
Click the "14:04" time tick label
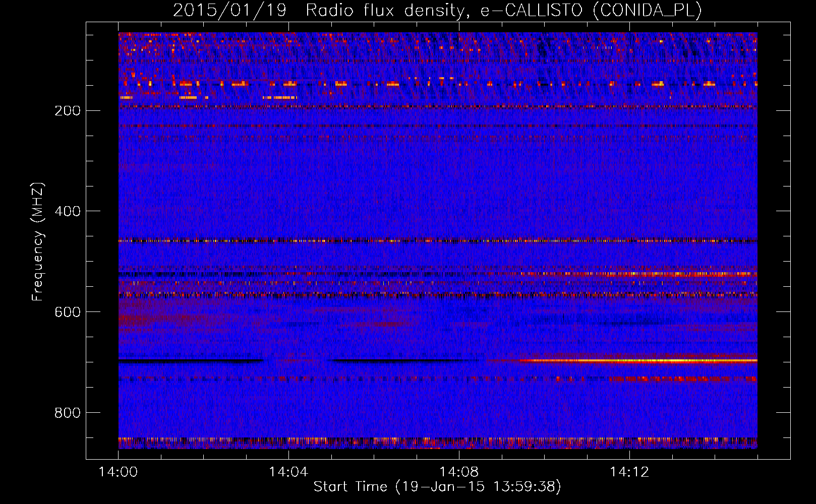pyautogui.click(x=288, y=472)
